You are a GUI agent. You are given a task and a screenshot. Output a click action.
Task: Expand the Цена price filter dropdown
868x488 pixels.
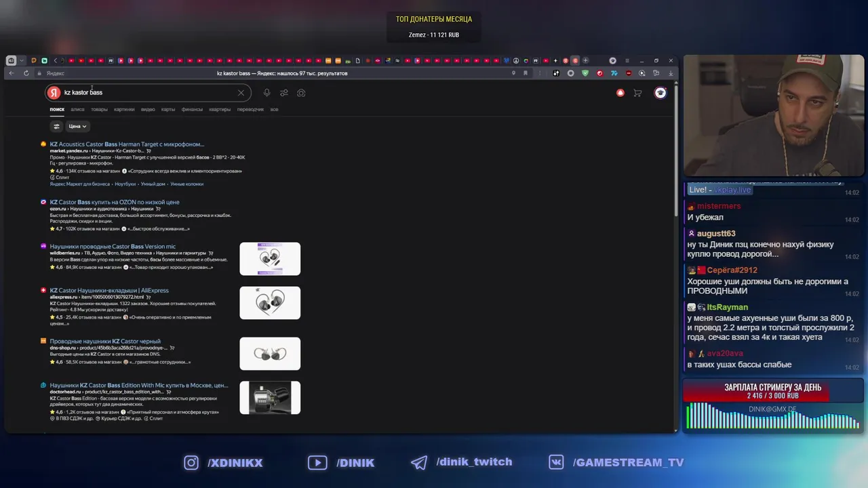[x=77, y=126]
